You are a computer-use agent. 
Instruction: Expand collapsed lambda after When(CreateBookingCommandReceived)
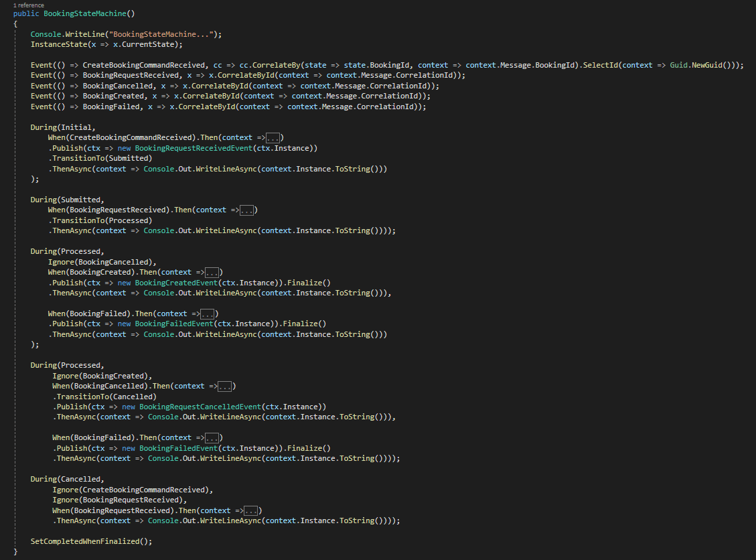tap(273, 138)
